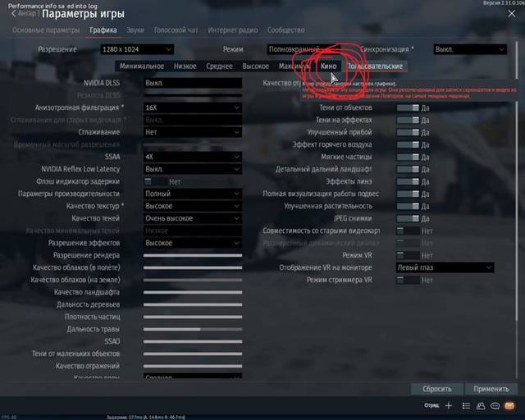Click the Применить button
This screenshot has width=525, height=420.
[x=491, y=389]
